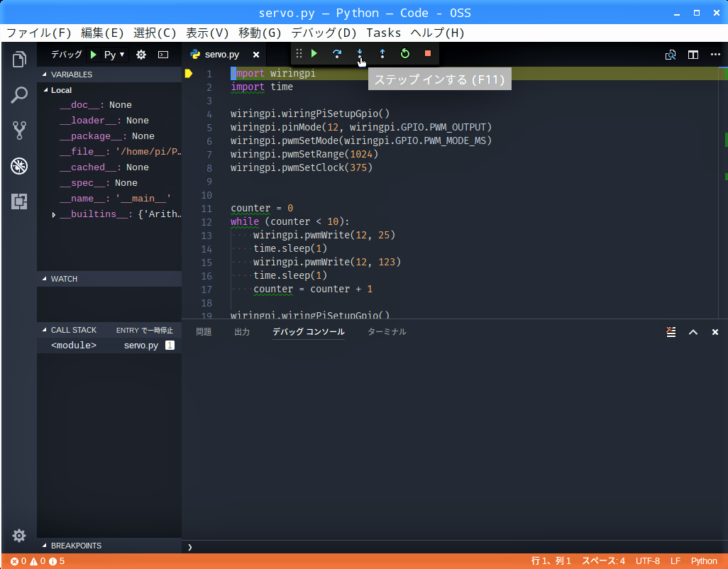Open the editor more actions menu
The image size is (728, 569).
[715, 55]
